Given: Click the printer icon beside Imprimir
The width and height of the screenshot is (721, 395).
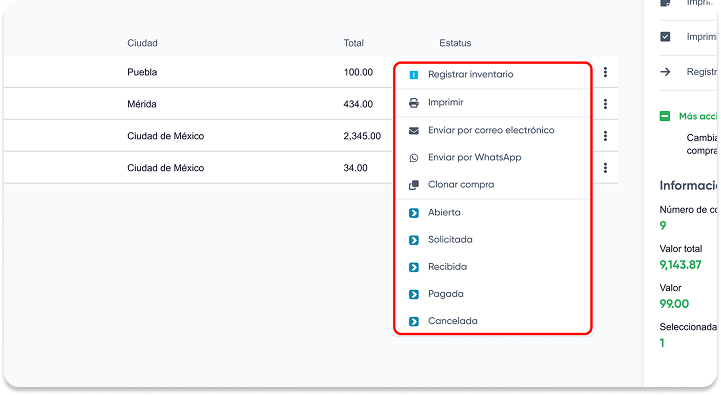Looking at the screenshot, I should pyautogui.click(x=414, y=103).
